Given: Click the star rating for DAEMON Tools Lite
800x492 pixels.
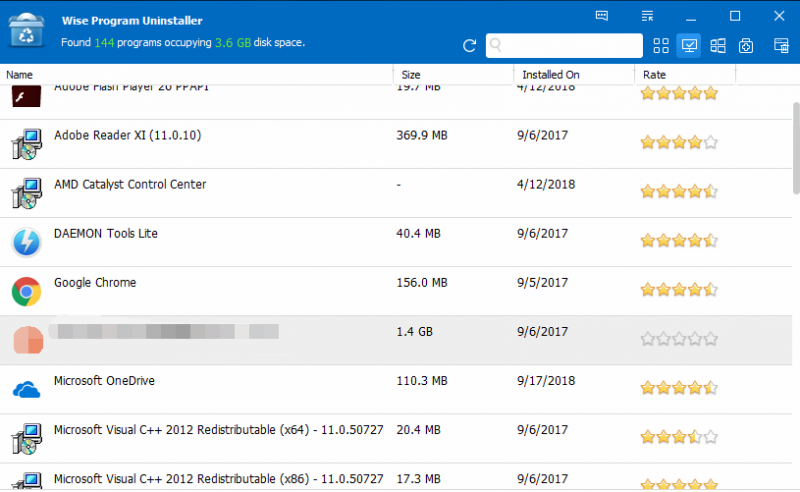Looking at the screenshot, I should point(679,240).
